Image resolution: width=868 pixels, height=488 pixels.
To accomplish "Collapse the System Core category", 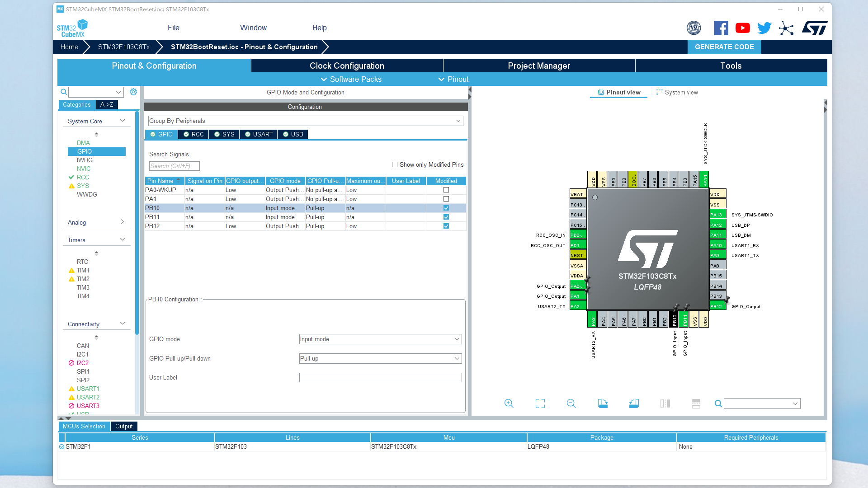I will point(122,121).
